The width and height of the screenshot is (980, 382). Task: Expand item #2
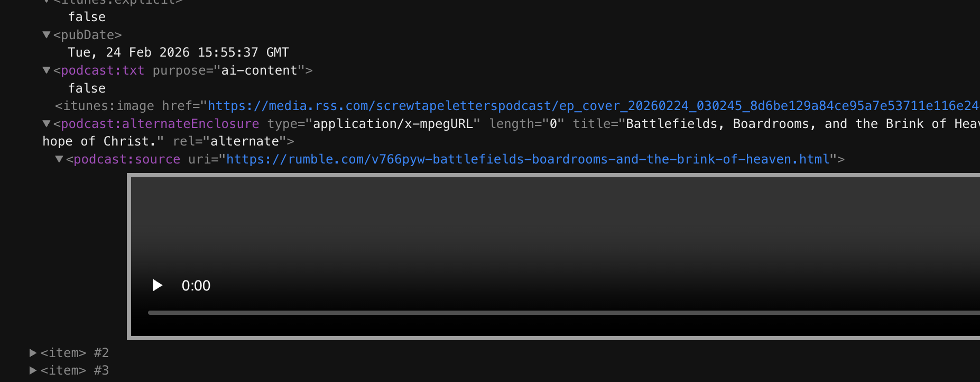pyautogui.click(x=33, y=353)
